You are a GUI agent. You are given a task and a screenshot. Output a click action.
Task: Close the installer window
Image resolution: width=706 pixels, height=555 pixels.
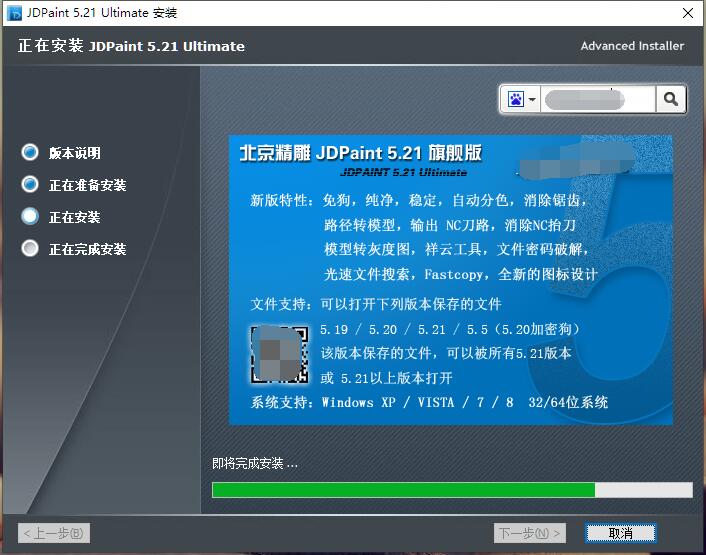pos(688,14)
